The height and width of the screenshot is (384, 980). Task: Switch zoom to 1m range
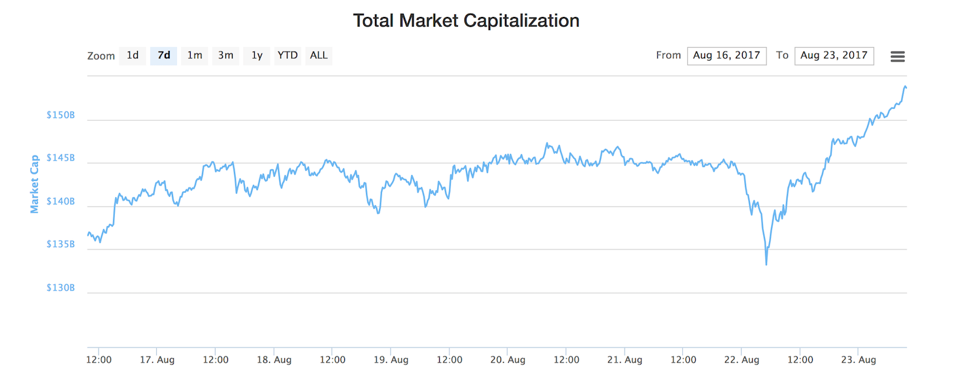195,56
